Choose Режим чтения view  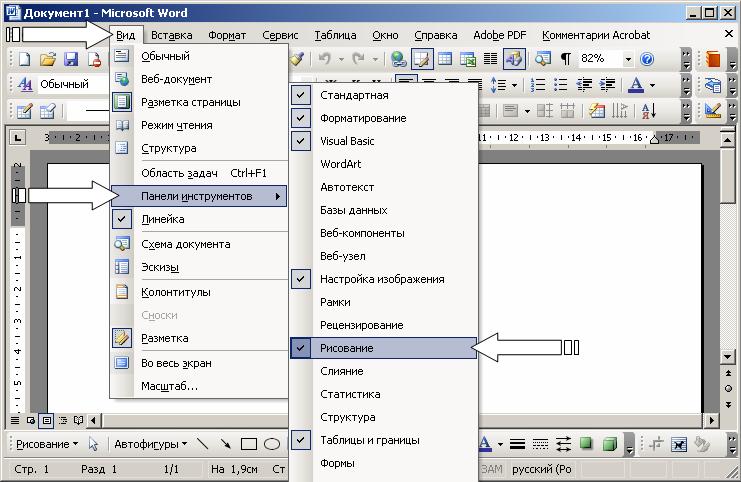(199, 125)
